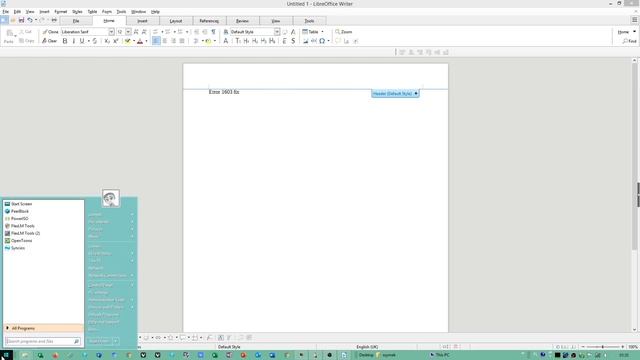Apply the Title (T1) style icon
This screenshot has width=640, height=360.
[238, 41]
